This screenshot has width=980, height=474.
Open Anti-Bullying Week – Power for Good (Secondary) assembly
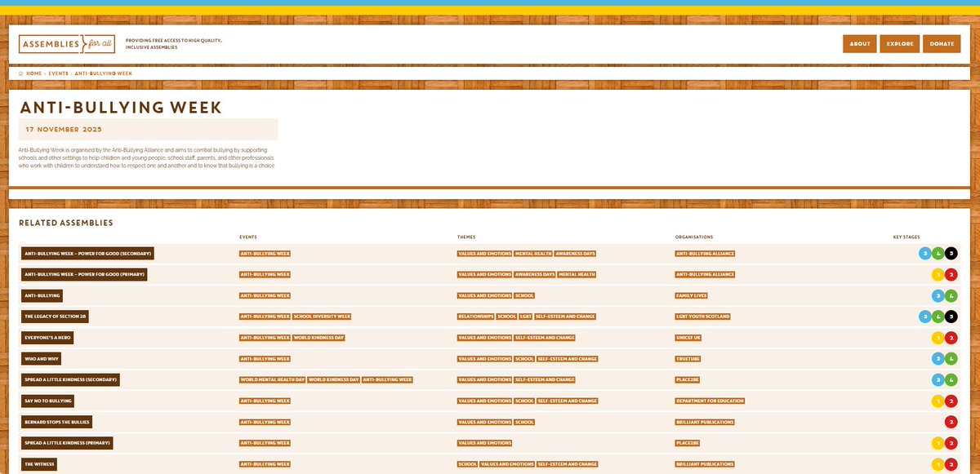[x=87, y=253]
